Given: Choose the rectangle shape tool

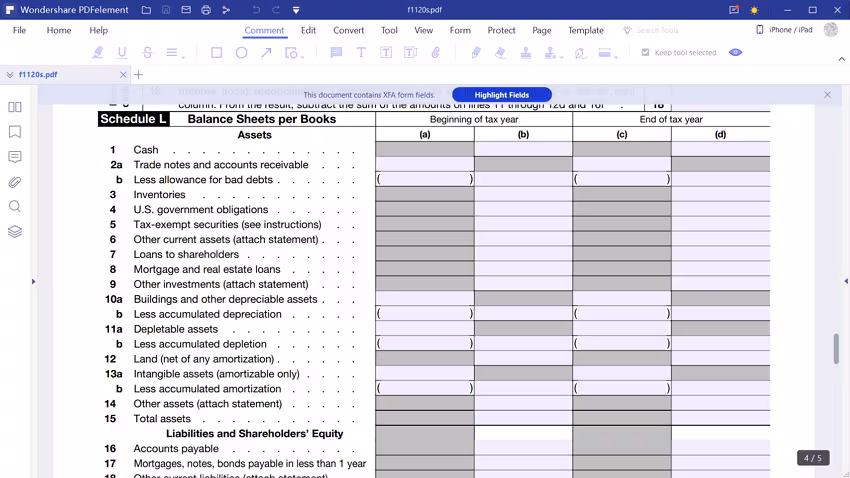Looking at the screenshot, I should click(216, 53).
